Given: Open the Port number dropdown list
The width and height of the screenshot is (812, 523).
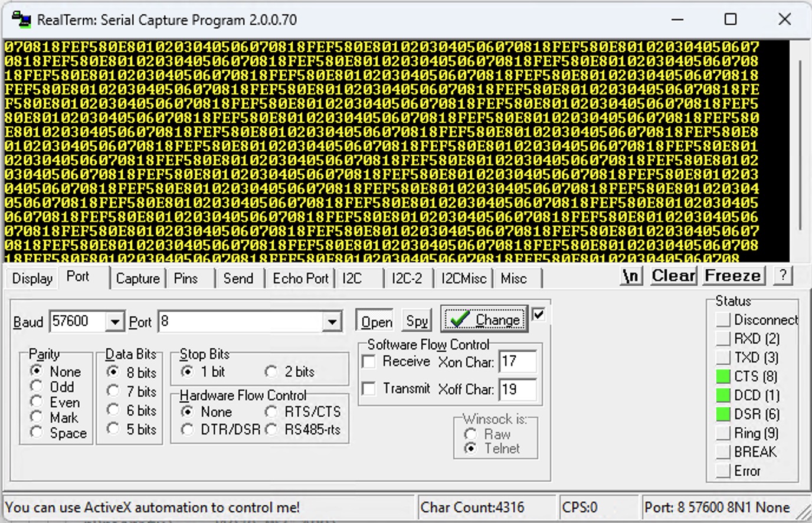Looking at the screenshot, I should [x=332, y=322].
